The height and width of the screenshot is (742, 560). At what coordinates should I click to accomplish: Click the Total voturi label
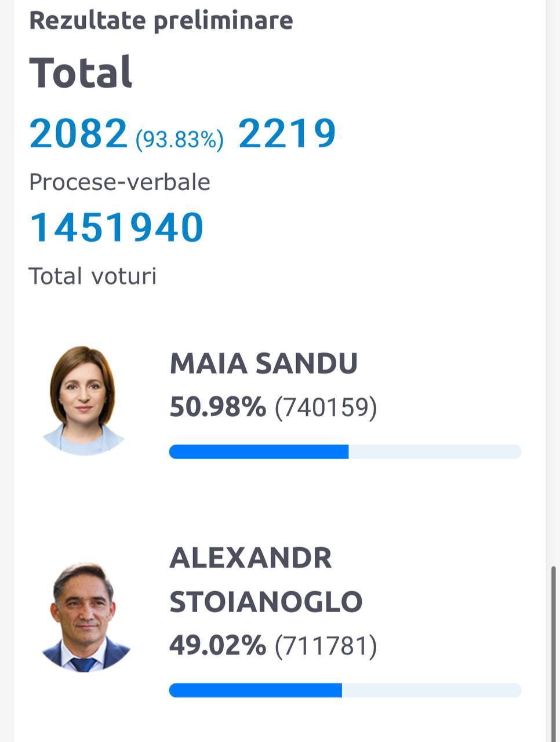[93, 276]
